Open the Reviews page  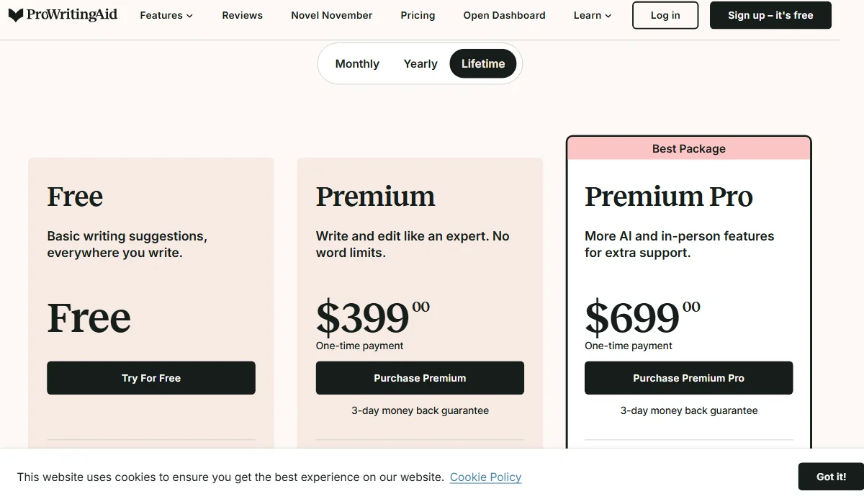pos(242,15)
